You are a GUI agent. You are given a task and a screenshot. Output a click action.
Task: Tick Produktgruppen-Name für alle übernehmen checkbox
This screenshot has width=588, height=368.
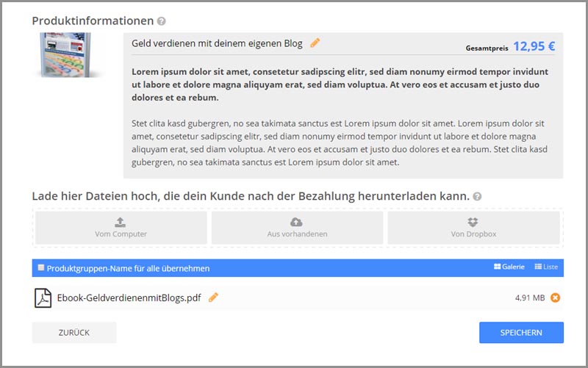coord(41,268)
